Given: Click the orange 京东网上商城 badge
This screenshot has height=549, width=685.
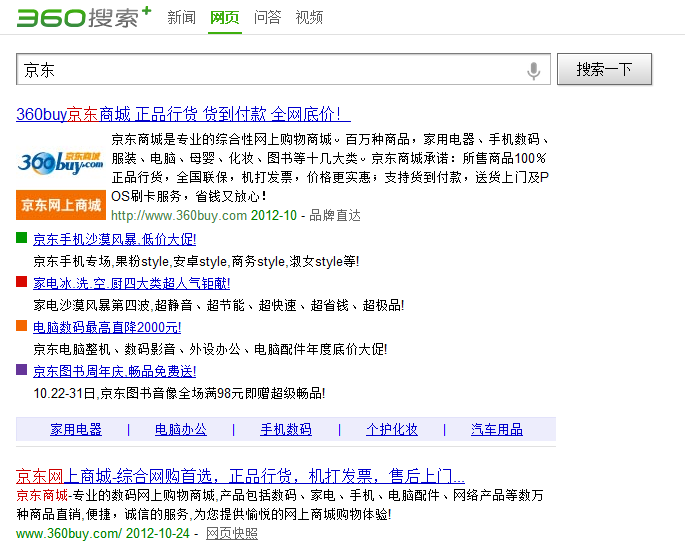Looking at the screenshot, I should point(62,205).
